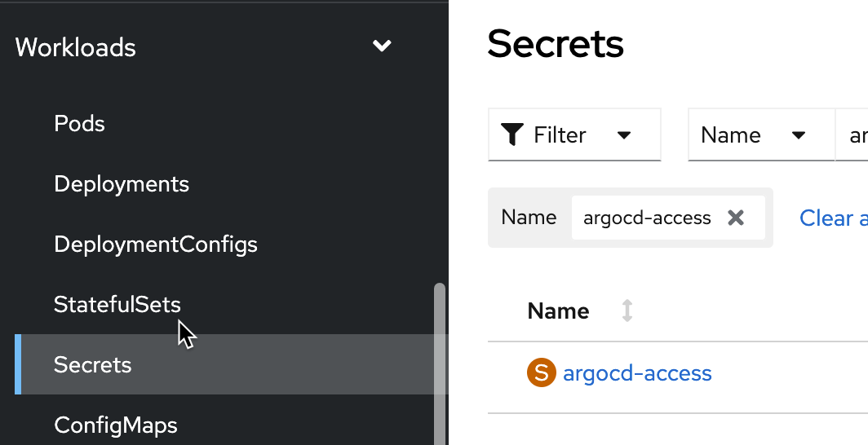Click the Name column sort arrows

tap(627, 311)
